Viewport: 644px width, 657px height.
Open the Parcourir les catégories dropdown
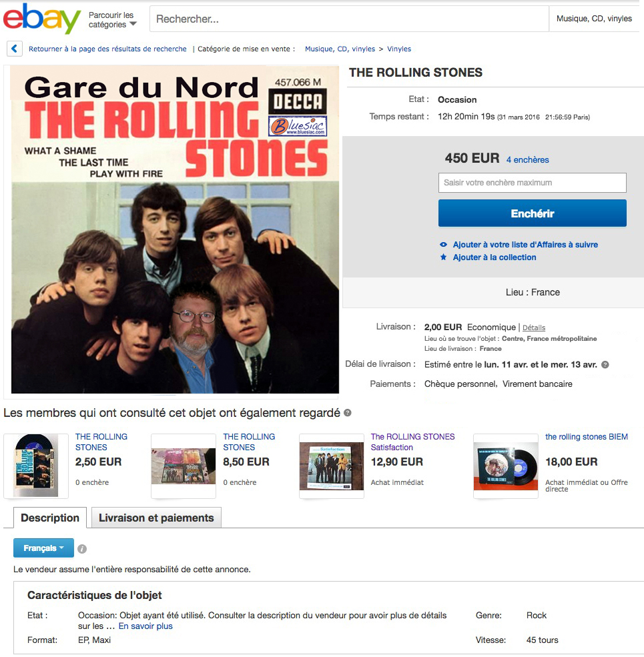coord(112,20)
